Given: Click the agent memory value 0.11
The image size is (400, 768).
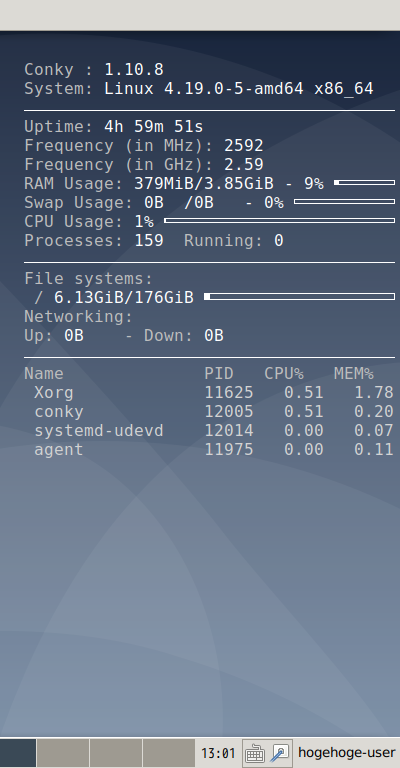Looking at the screenshot, I should click(374, 450).
